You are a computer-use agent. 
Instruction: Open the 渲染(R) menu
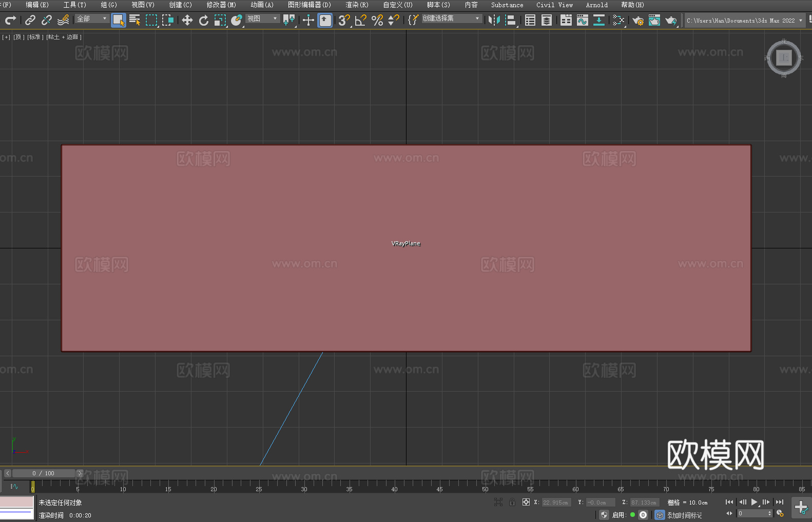click(x=357, y=5)
